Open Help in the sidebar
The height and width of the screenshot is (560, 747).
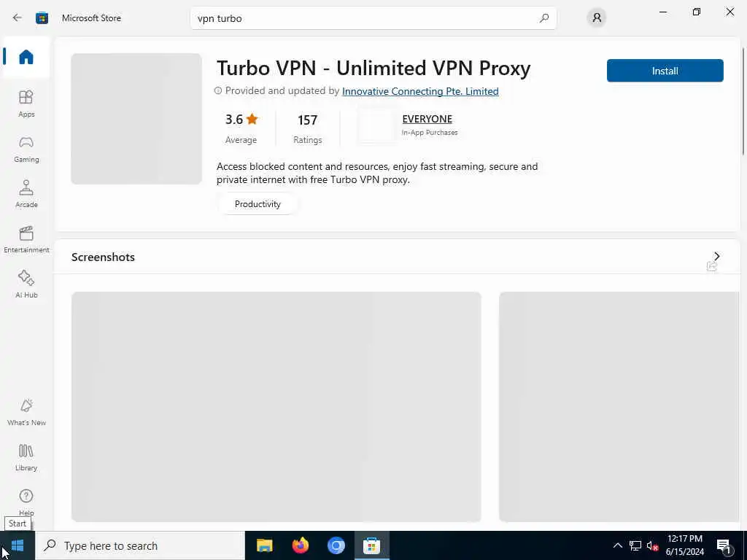pos(26,502)
